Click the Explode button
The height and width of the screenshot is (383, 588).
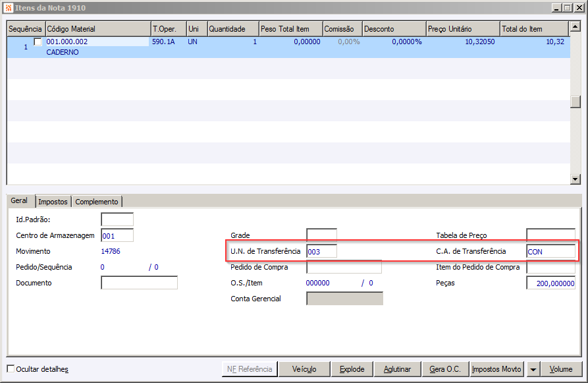(x=352, y=369)
